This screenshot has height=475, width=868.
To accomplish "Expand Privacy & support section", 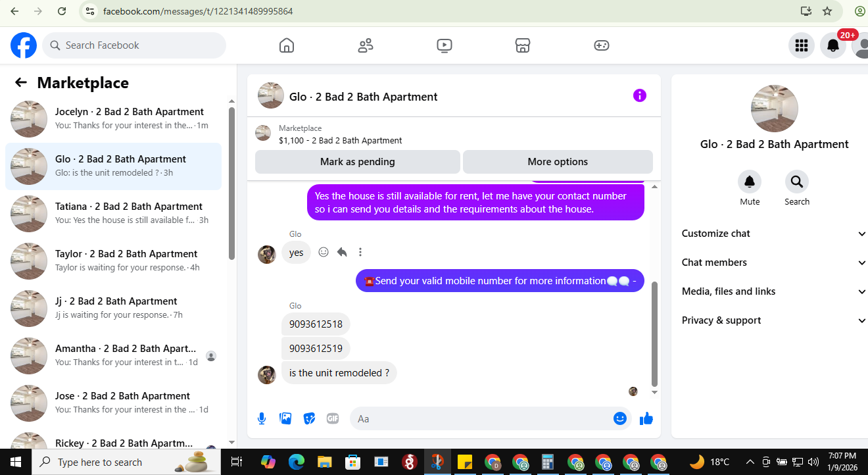I will 773,320.
